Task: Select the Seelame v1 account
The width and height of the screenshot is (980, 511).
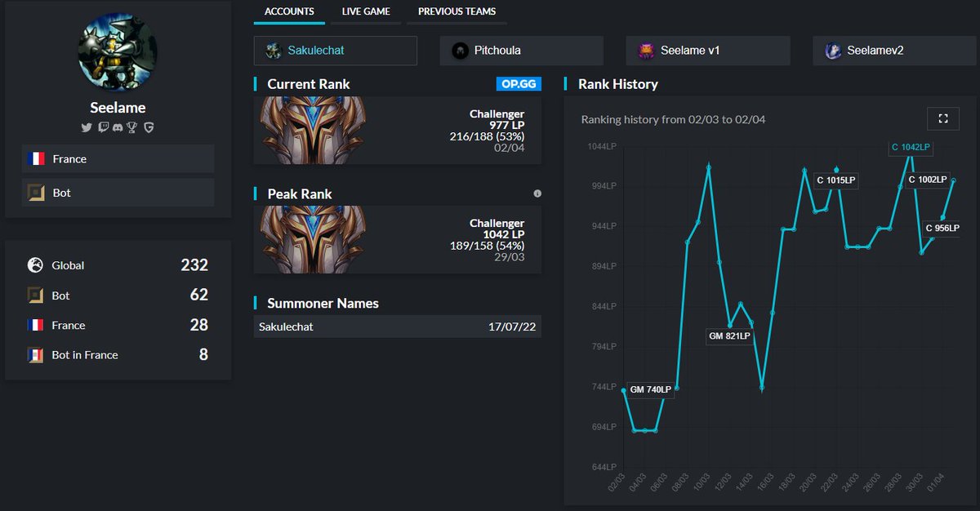Action: pos(707,50)
